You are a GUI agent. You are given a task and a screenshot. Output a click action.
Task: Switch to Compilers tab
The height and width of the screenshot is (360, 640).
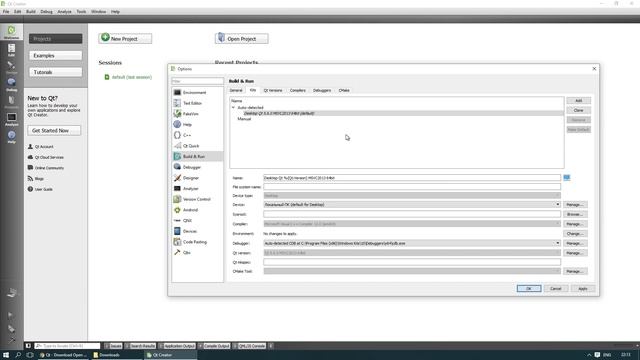pos(298,90)
